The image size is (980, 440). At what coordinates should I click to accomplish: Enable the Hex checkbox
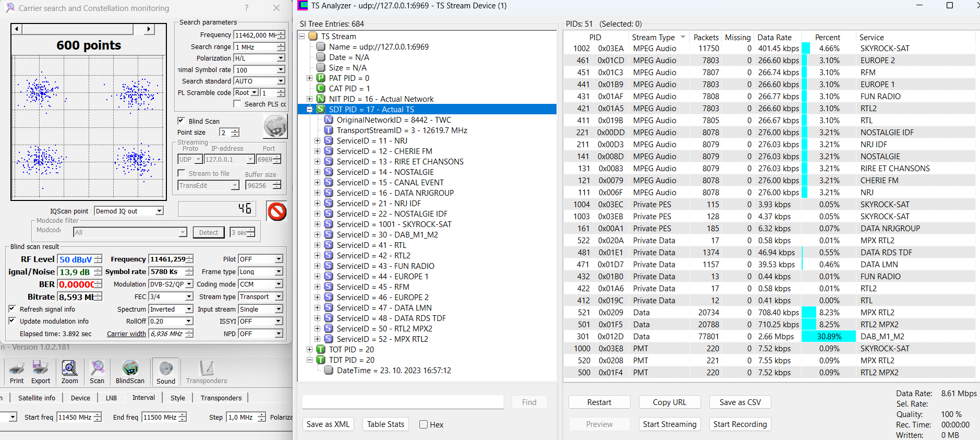pyautogui.click(x=424, y=424)
